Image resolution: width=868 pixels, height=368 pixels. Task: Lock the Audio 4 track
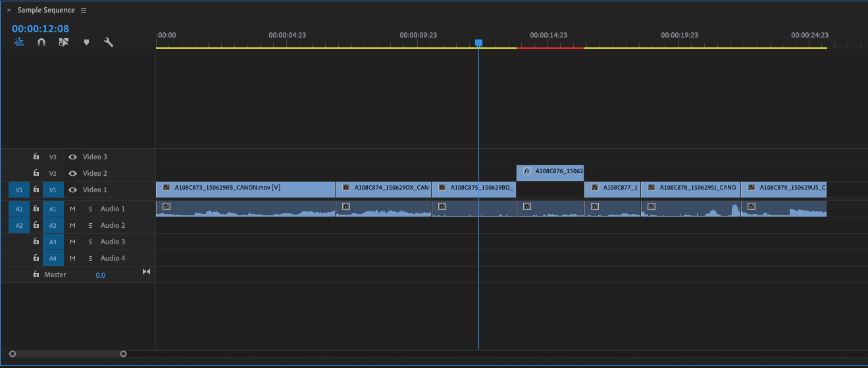tap(37, 258)
